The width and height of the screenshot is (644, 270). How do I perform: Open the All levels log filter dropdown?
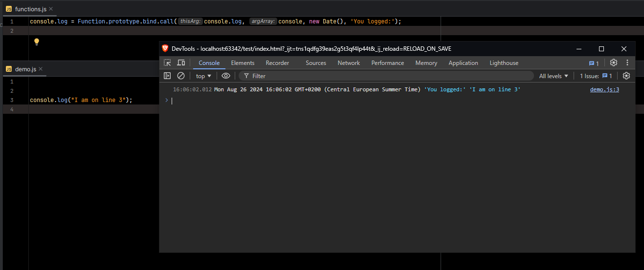click(x=554, y=76)
